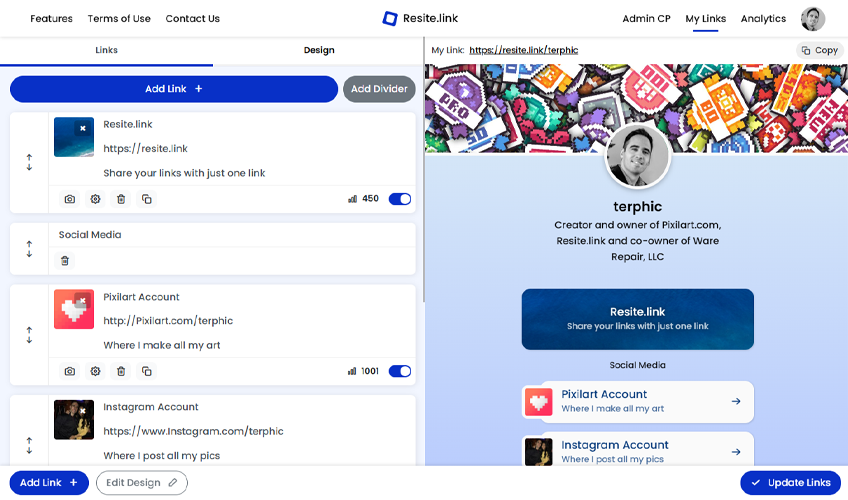Click the Edit Design button
Screen dimensions: 848x500
coord(142,483)
